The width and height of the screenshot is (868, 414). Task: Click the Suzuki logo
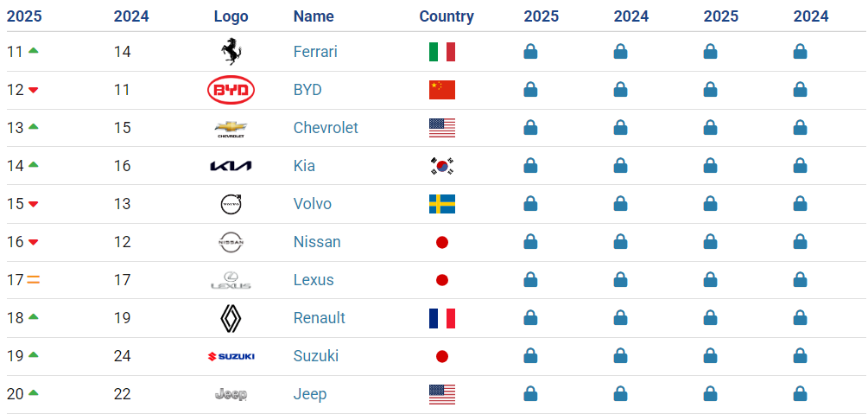coord(231,356)
